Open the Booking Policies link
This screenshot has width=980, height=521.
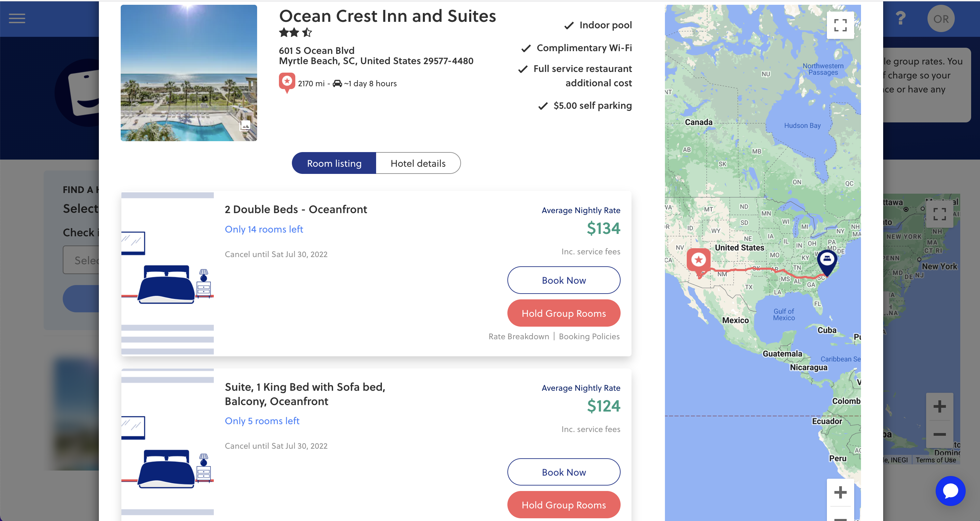click(x=589, y=337)
